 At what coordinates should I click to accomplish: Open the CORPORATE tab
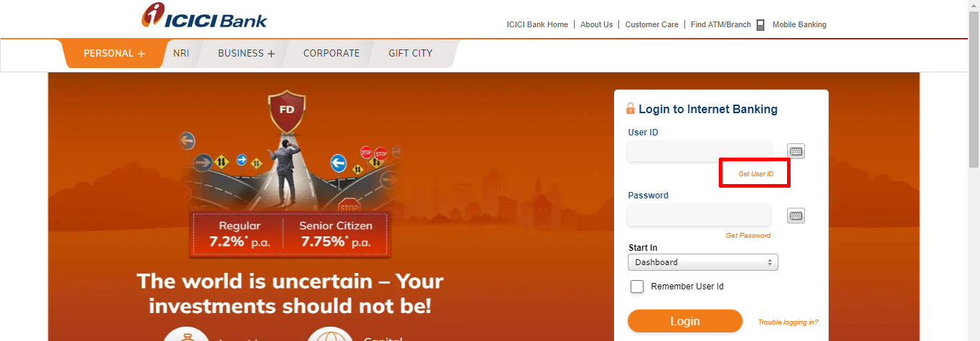(x=331, y=53)
